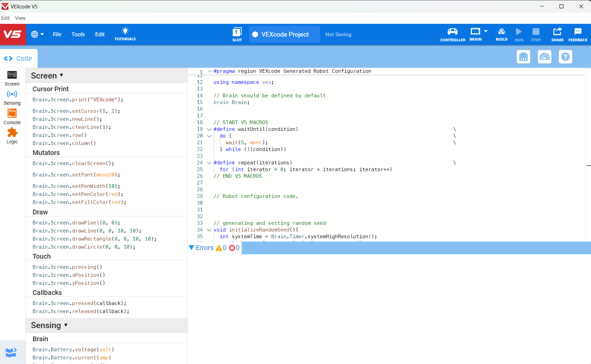Click the VEXcode Project name button
Image resolution: width=591 pixels, height=364 pixels.
[x=284, y=34]
